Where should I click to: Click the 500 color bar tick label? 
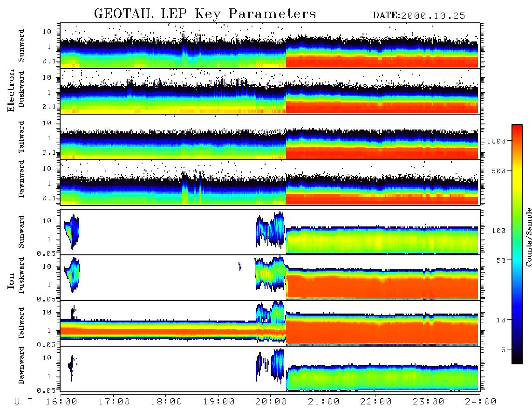tap(498, 171)
